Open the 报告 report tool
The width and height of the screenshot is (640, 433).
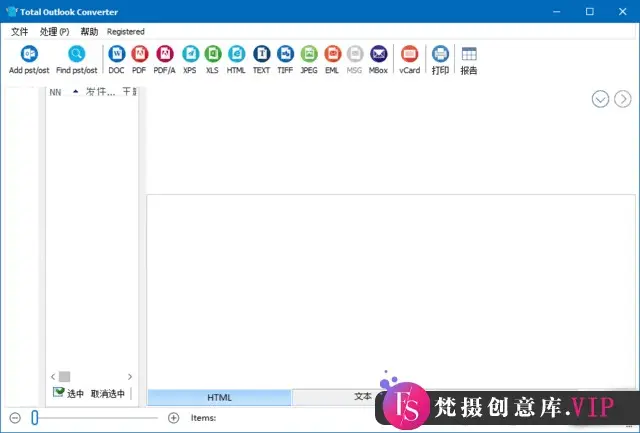[469, 60]
